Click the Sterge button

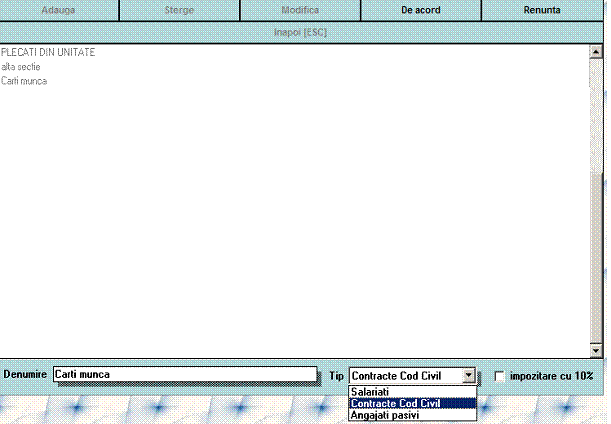[x=179, y=10]
